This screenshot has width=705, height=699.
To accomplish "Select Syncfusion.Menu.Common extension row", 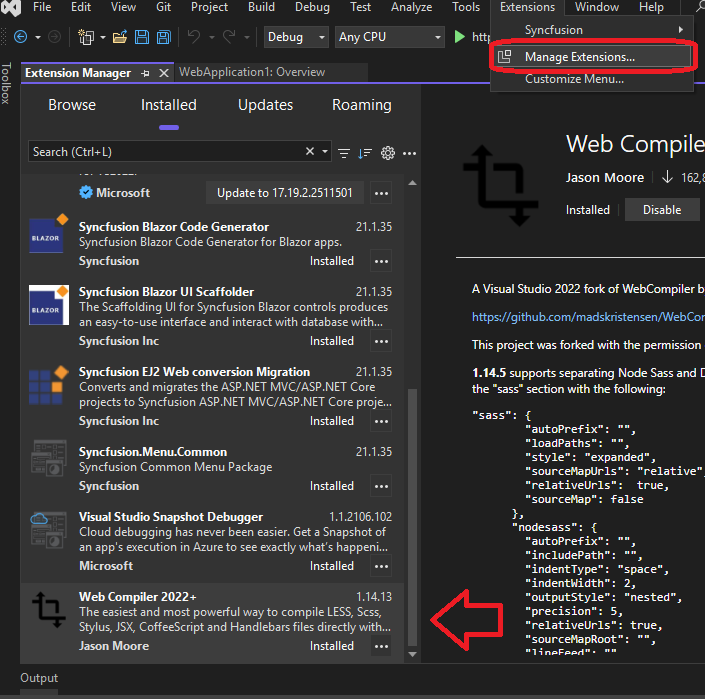I will click(x=212, y=469).
